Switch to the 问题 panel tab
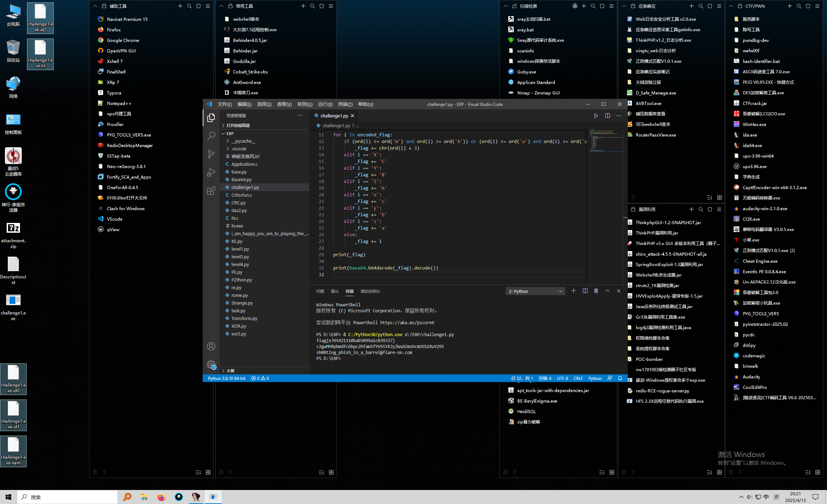 pos(320,291)
